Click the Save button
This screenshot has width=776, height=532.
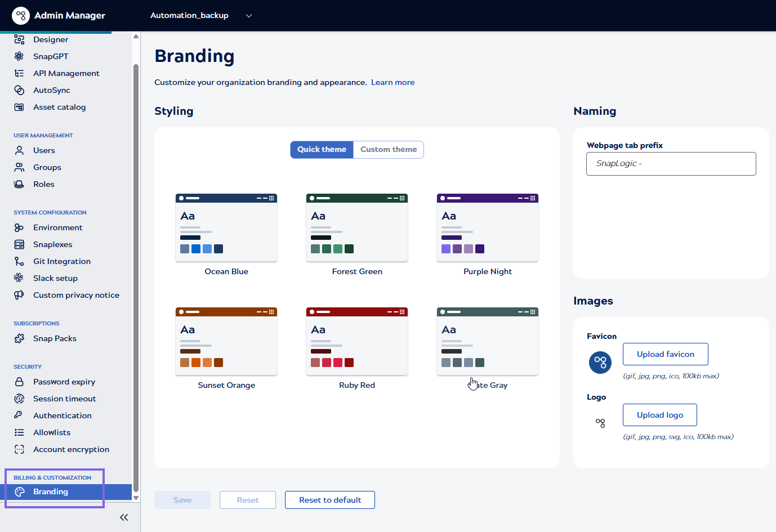tap(182, 500)
